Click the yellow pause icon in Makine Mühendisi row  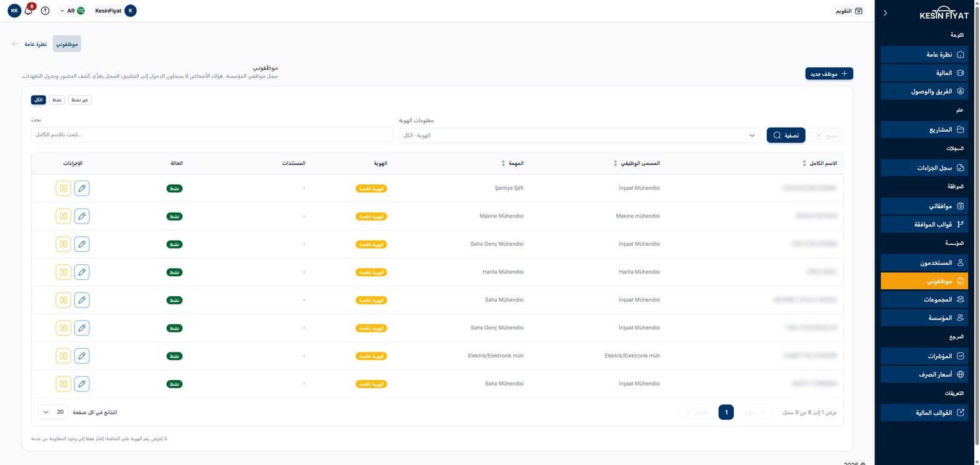pos(63,216)
